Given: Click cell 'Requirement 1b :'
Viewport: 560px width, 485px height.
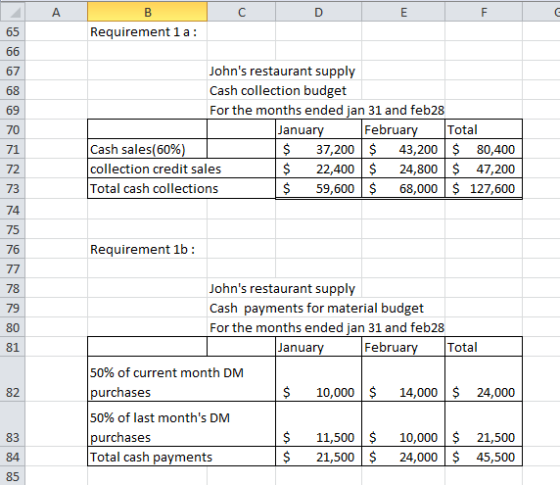Looking at the screenshot, I should pos(147,249).
